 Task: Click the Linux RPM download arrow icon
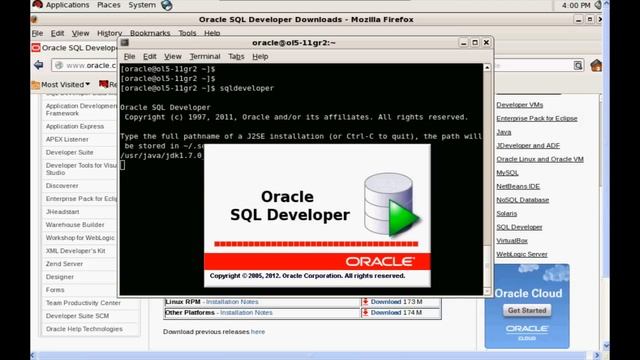(365, 302)
